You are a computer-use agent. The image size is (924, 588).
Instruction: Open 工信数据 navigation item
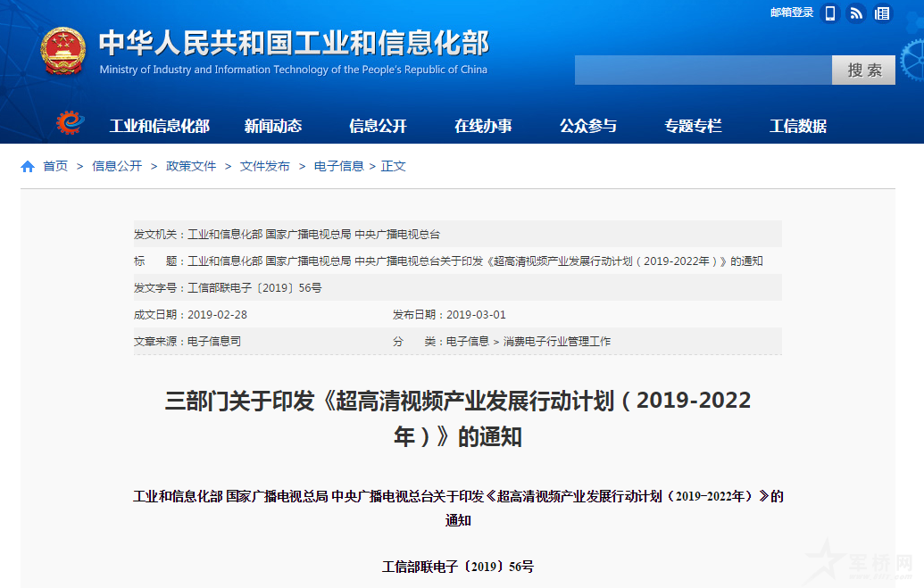pos(798,126)
